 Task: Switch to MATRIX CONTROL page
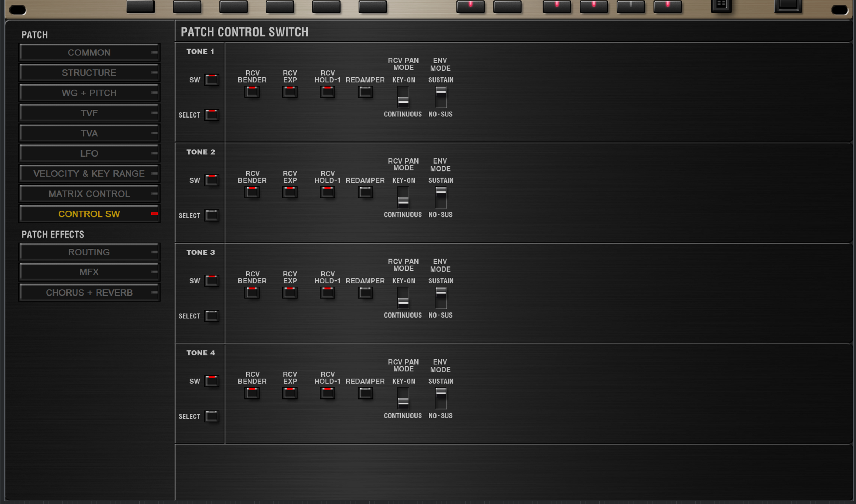(x=89, y=194)
